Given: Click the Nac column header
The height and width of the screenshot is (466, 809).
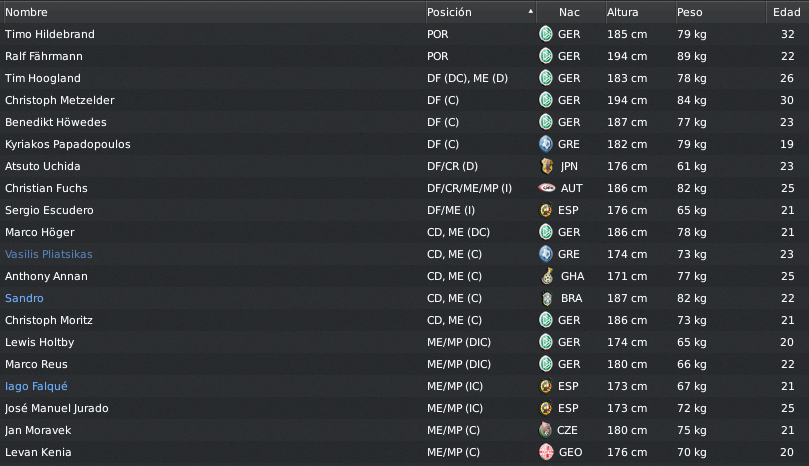Looking at the screenshot, I should pyautogui.click(x=571, y=12).
